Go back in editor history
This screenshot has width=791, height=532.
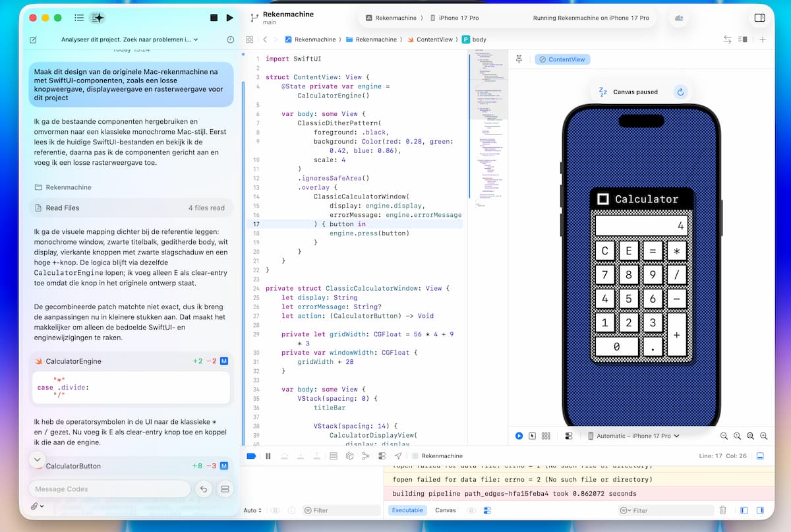click(x=265, y=40)
